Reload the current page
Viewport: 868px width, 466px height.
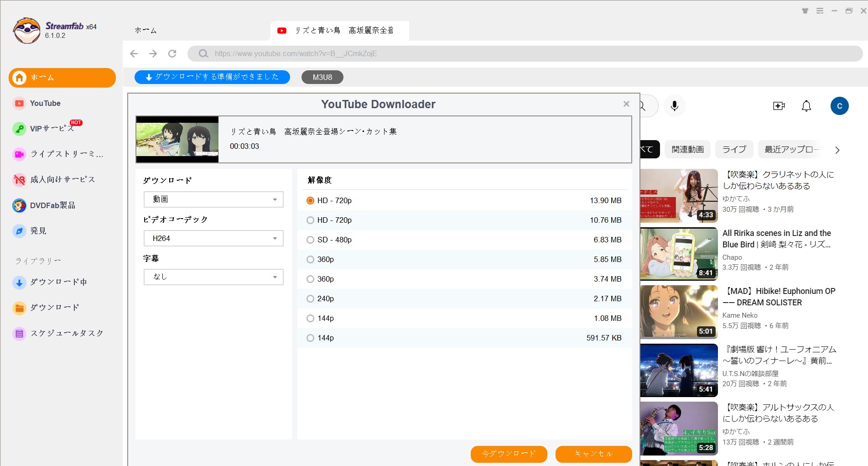coord(172,54)
